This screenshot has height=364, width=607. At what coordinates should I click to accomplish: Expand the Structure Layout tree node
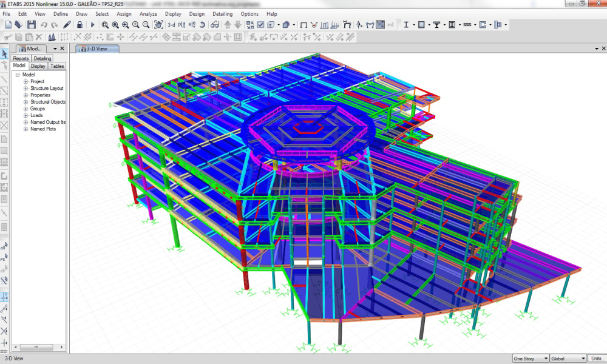[26, 89]
